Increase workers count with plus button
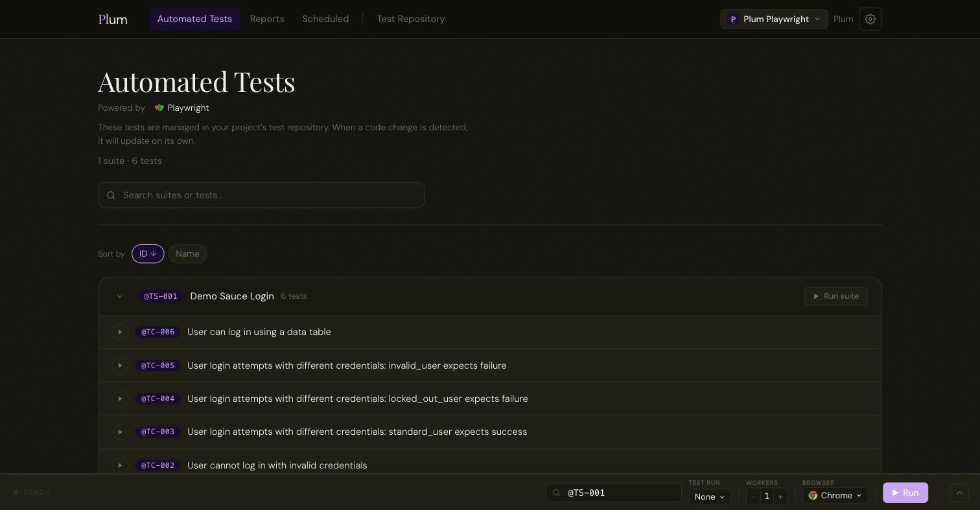The width and height of the screenshot is (980, 510). pos(780,496)
